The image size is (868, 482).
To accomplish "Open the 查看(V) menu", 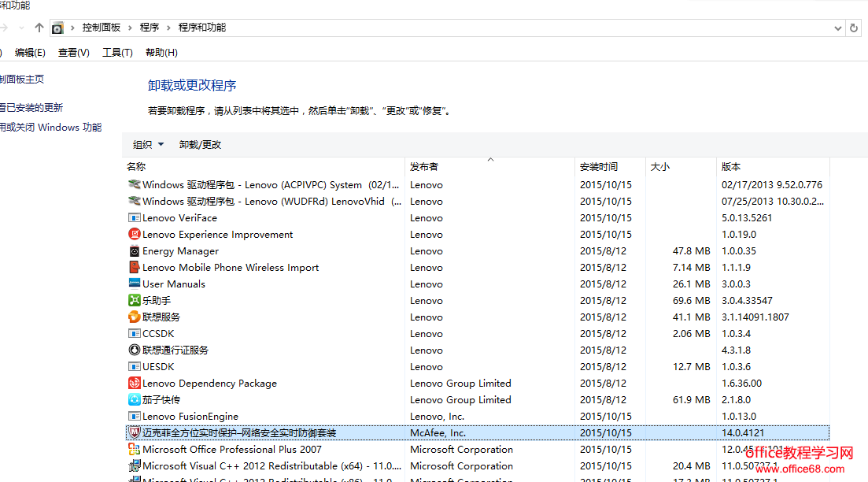I will [74, 52].
